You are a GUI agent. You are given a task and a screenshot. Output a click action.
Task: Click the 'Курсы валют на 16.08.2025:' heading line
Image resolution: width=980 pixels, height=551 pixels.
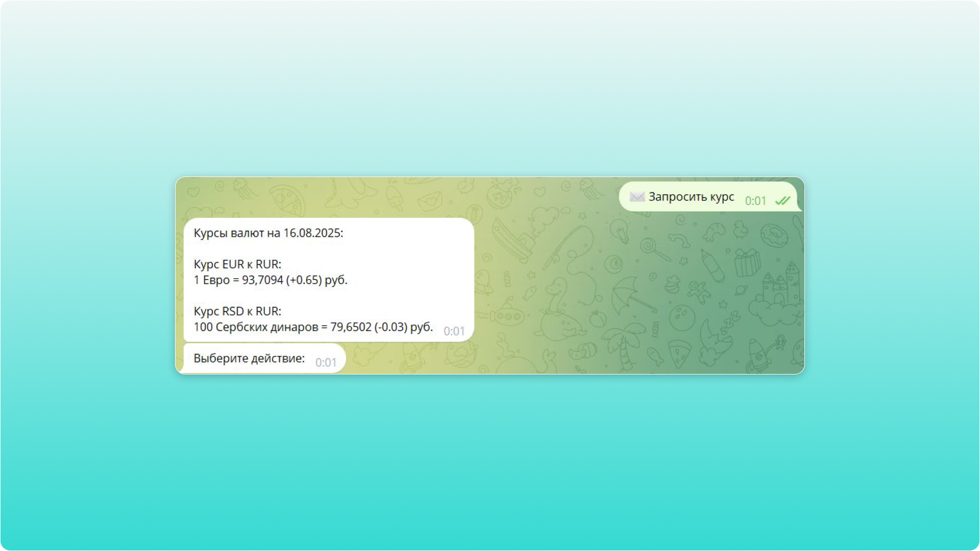[268, 233]
